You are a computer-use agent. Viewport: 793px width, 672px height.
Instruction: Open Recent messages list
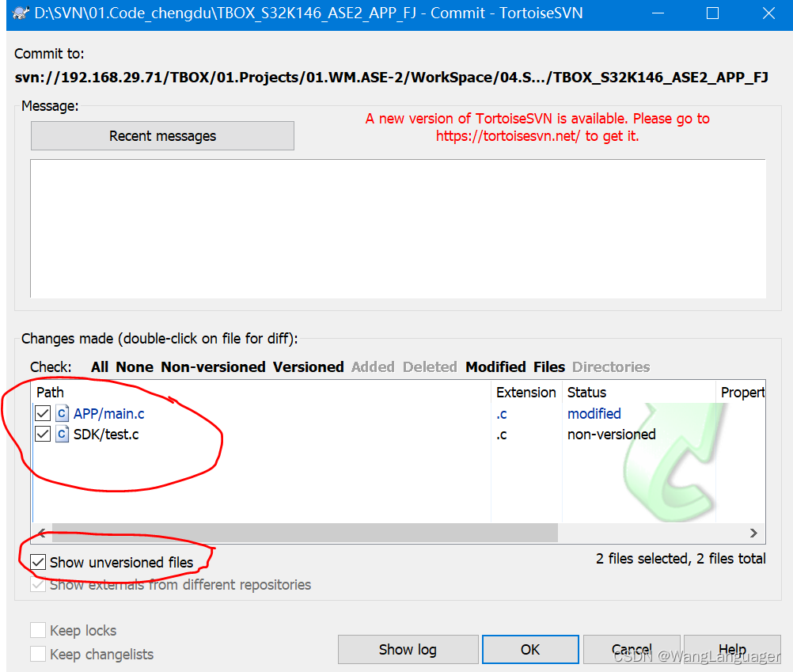coord(162,135)
